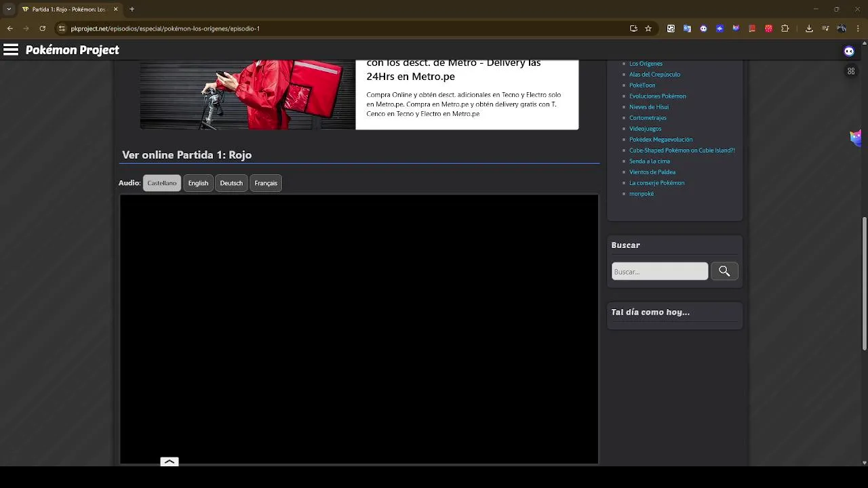Open the cat mask extension icon

click(736, 28)
